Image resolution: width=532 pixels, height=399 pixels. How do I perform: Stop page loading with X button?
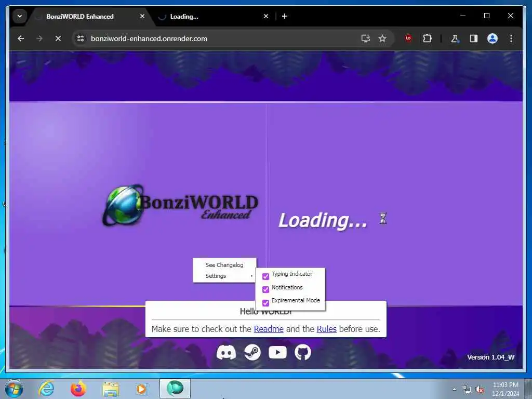58,38
